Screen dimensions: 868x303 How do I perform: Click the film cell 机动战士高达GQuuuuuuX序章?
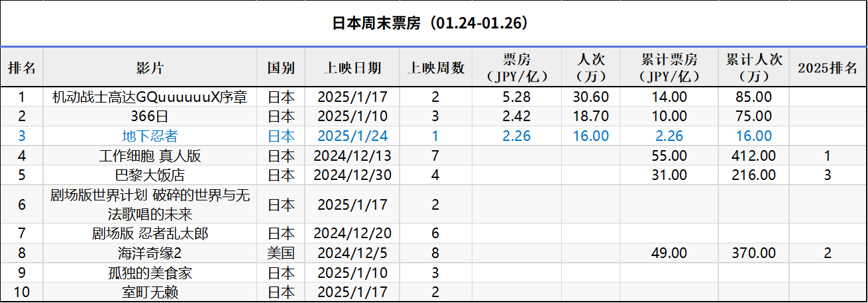(x=150, y=97)
